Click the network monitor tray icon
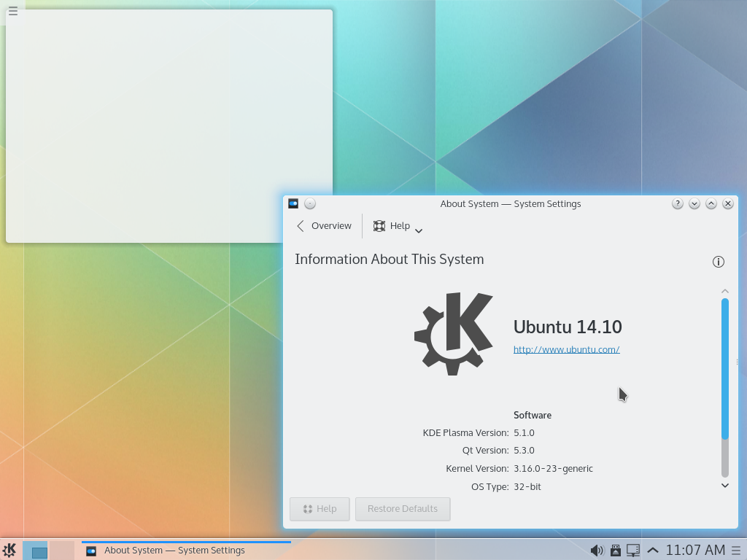 tap(633, 551)
